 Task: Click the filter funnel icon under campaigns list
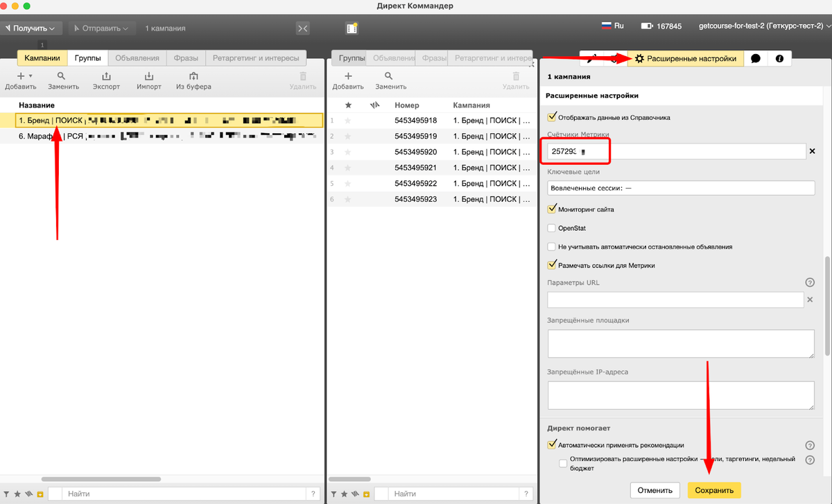[x=6, y=494]
